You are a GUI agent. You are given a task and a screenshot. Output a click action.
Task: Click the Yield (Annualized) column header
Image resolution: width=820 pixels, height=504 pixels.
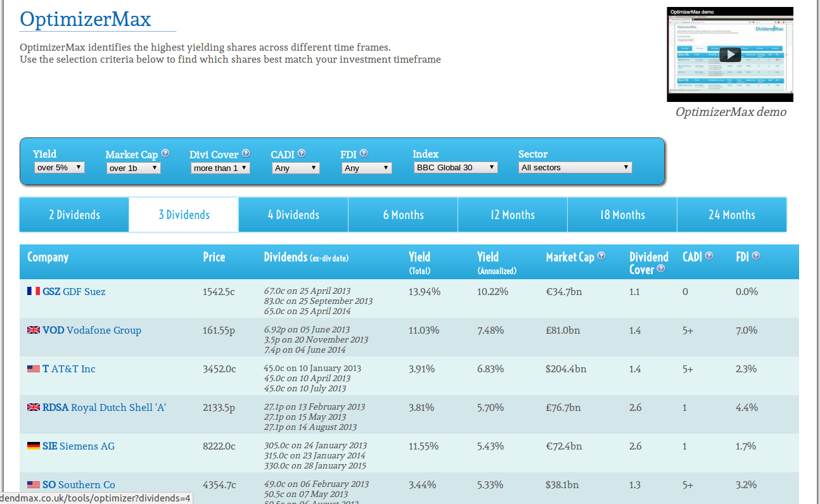tap(497, 263)
